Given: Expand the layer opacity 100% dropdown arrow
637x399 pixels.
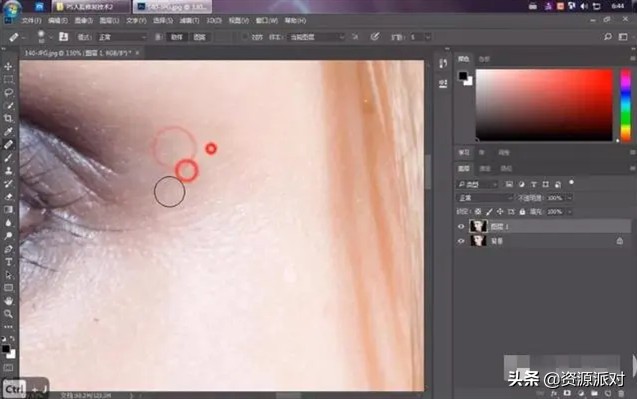Looking at the screenshot, I should pos(569,198).
